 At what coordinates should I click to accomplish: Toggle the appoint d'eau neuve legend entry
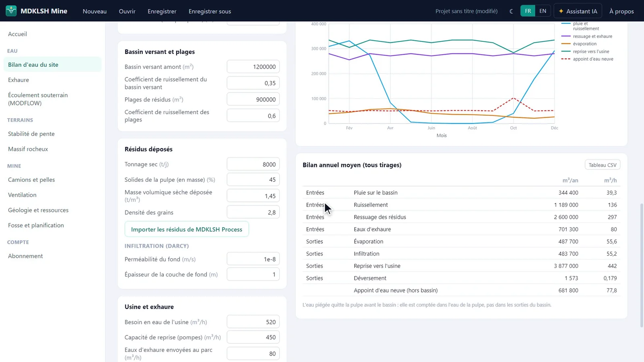[588, 59]
